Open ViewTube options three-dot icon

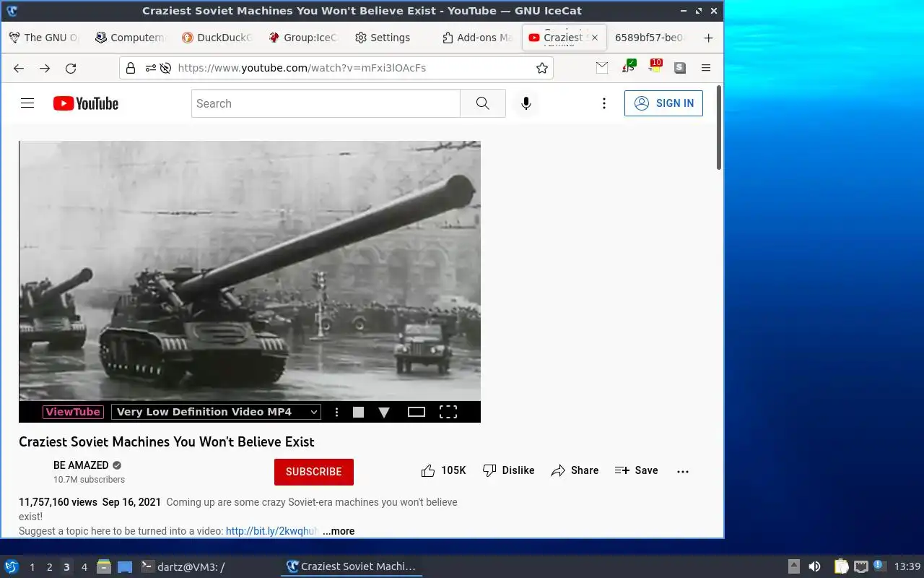point(336,412)
